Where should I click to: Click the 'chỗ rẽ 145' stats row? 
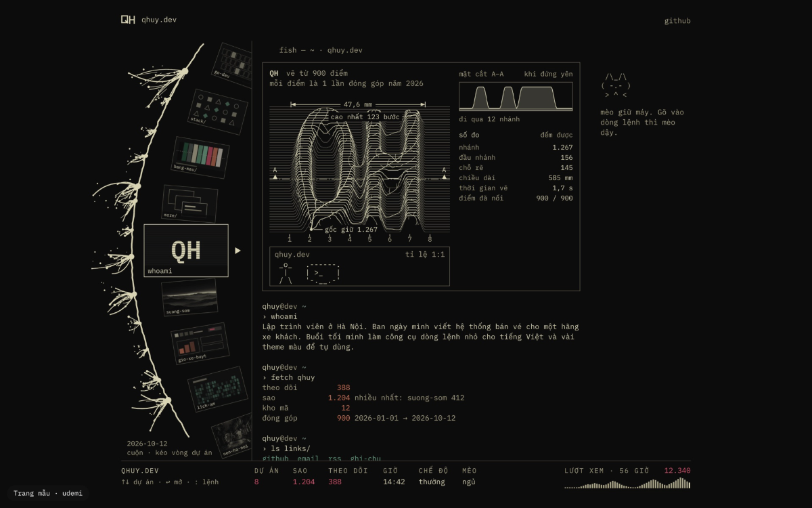[x=516, y=167]
